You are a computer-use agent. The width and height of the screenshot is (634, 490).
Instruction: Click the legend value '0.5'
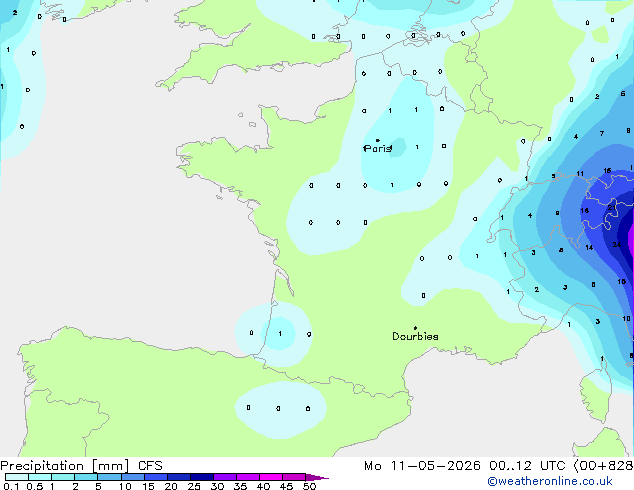(x=35, y=486)
